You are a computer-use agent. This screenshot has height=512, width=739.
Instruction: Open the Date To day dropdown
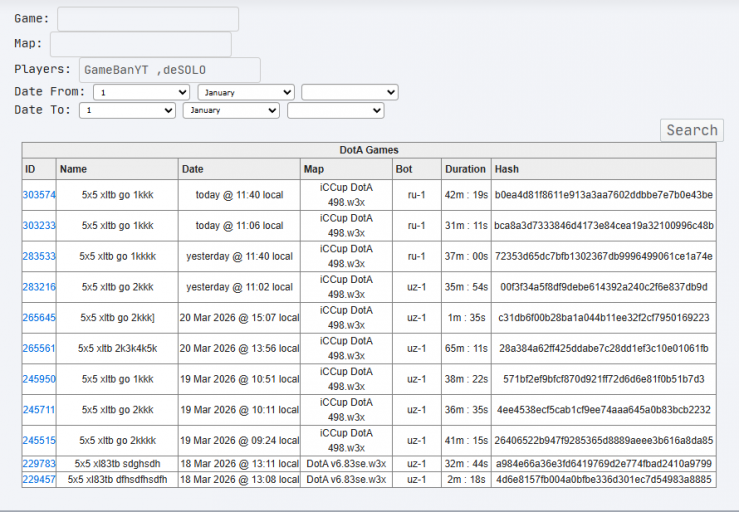(x=127, y=110)
